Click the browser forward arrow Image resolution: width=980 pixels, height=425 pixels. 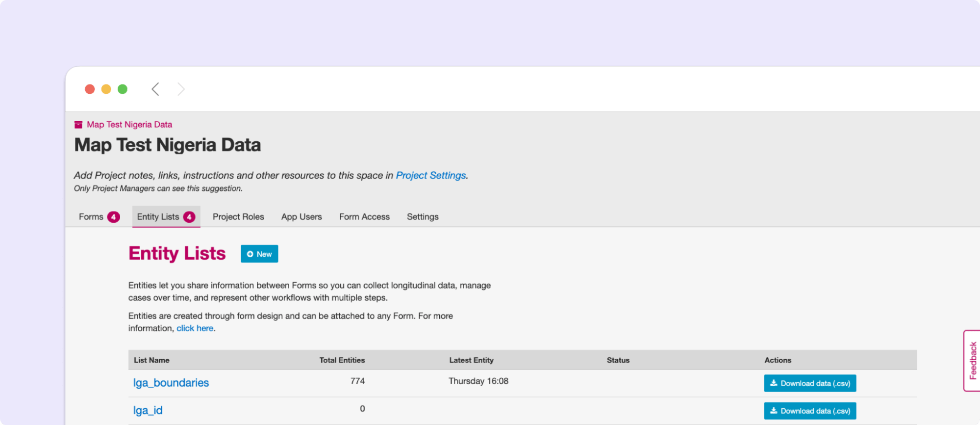point(181,89)
